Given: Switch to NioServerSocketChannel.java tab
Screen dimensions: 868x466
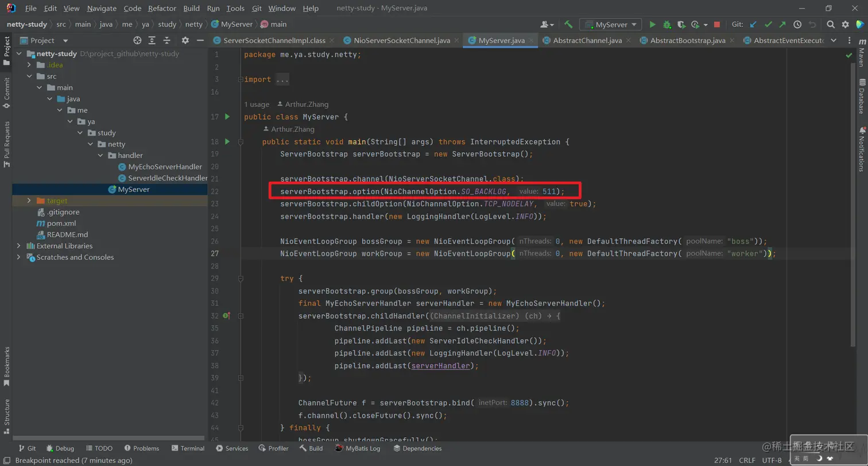Looking at the screenshot, I should (x=402, y=40).
